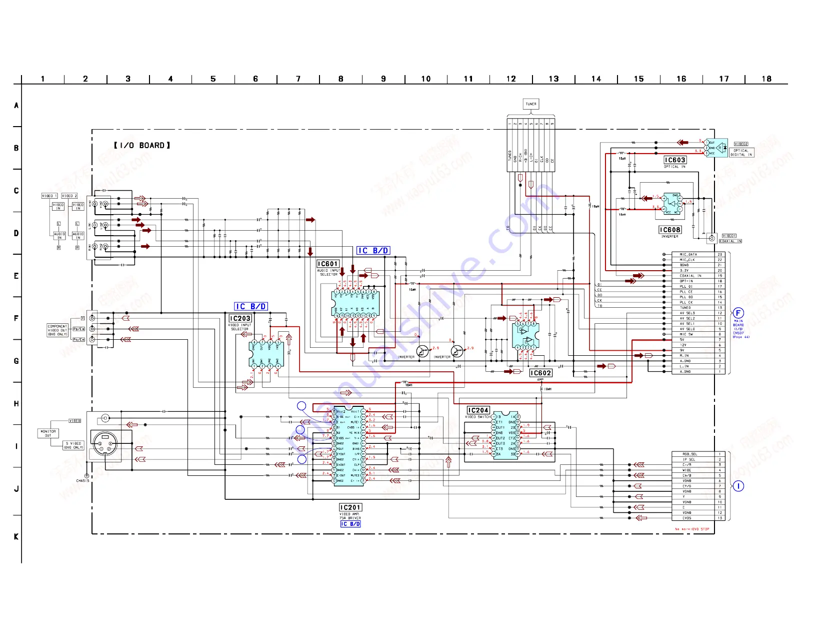Click the S VIDEO (DVD ONLY) label
The height and width of the screenshot is (632, 840).
[73, 445]
